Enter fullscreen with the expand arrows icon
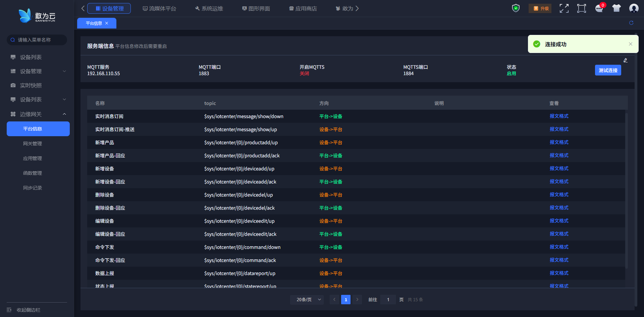This screenshot has height=317, width=644. point(564,8)
